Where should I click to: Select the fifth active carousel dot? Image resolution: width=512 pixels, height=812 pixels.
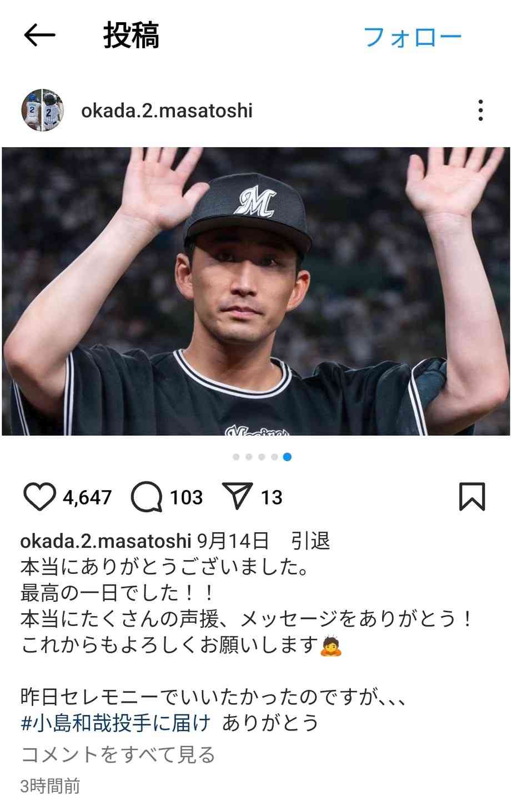pyautogui.click(x=287, y=457)
